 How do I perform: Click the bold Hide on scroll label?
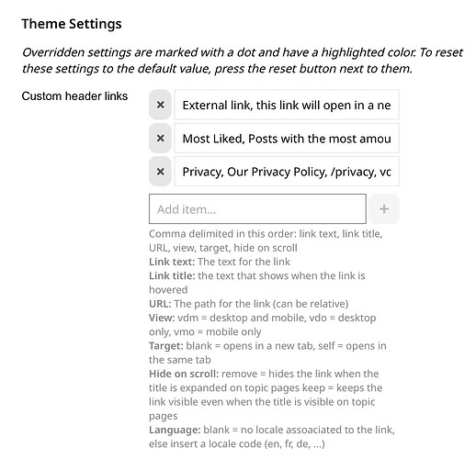(x=184, y=374)
